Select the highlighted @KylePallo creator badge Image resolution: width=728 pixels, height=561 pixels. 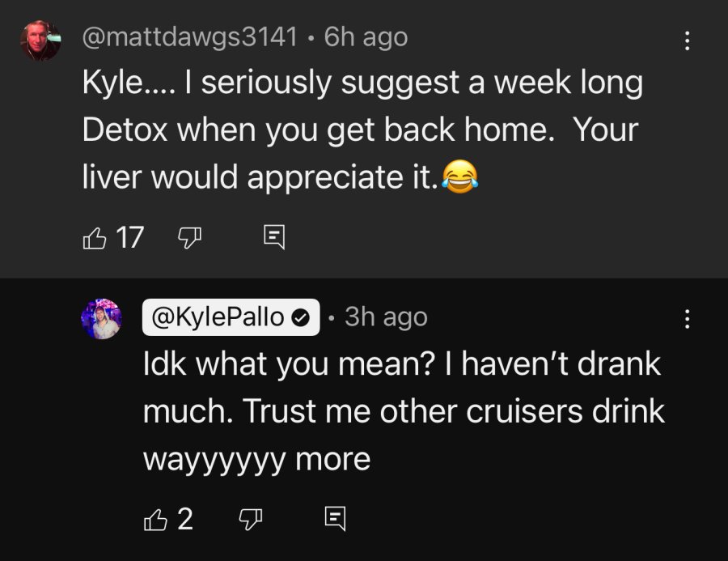[x=231, y=317]
